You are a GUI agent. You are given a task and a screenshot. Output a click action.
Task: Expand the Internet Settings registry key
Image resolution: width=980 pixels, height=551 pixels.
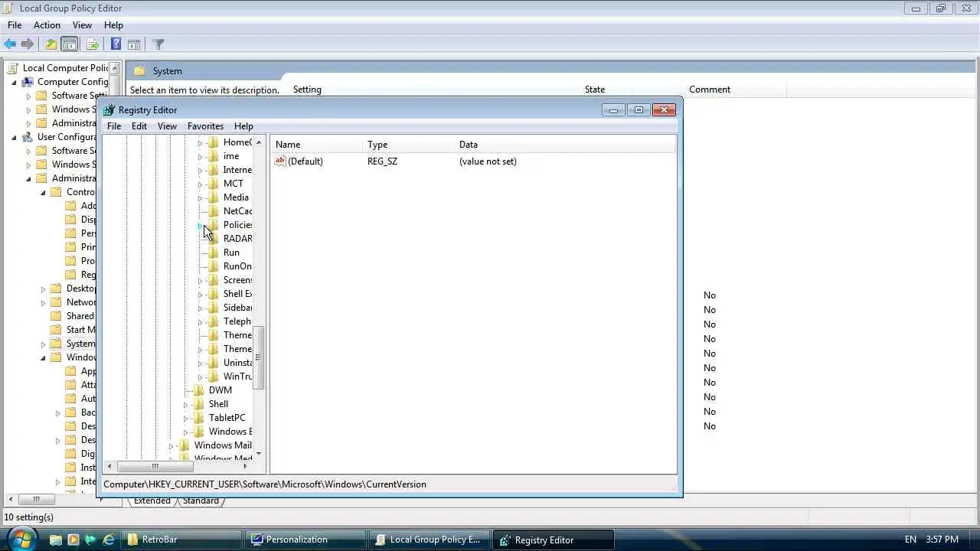[201, 171]
